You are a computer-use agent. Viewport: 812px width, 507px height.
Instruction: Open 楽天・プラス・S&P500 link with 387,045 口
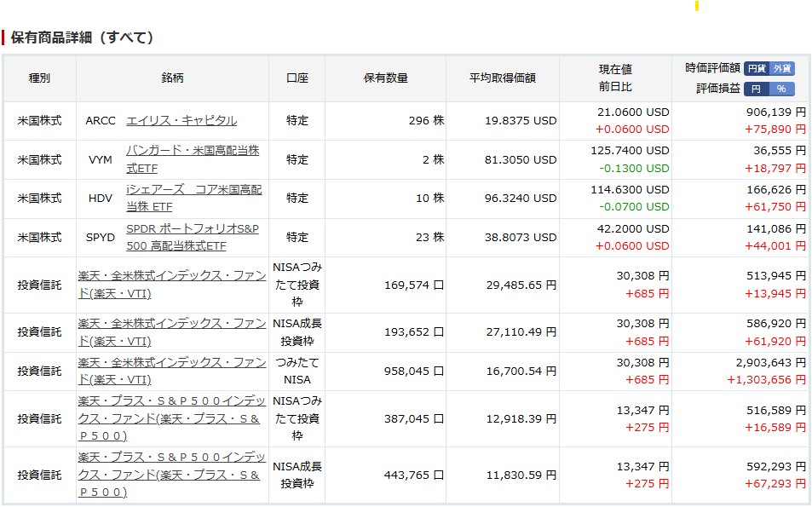171,418
